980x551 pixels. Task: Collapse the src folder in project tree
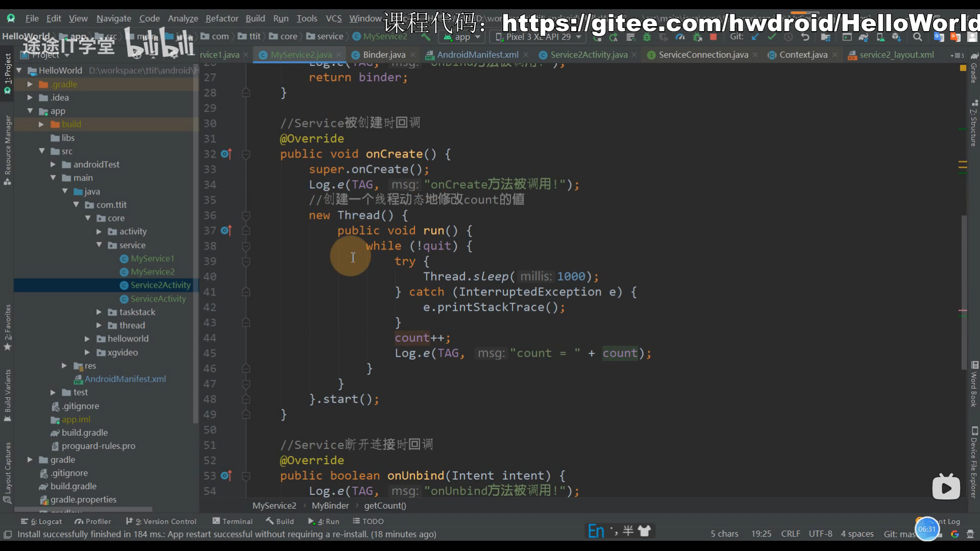coord(42,151)
